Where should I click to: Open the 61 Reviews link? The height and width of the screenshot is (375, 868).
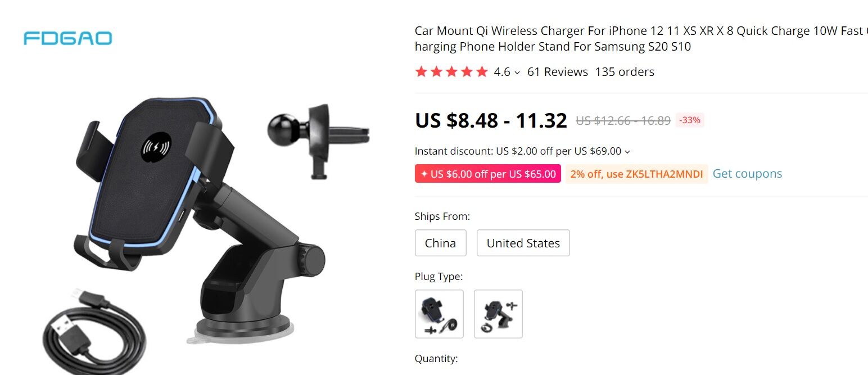558,72
